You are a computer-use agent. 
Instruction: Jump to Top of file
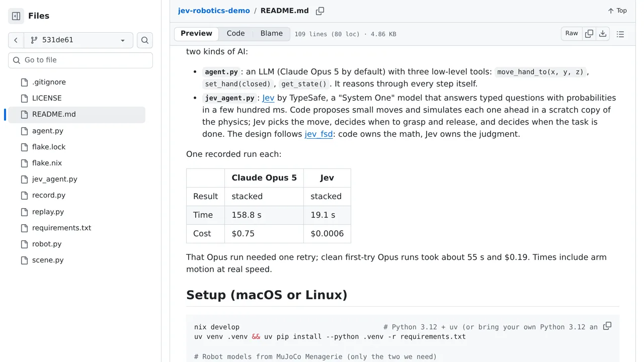pos(617,11)
